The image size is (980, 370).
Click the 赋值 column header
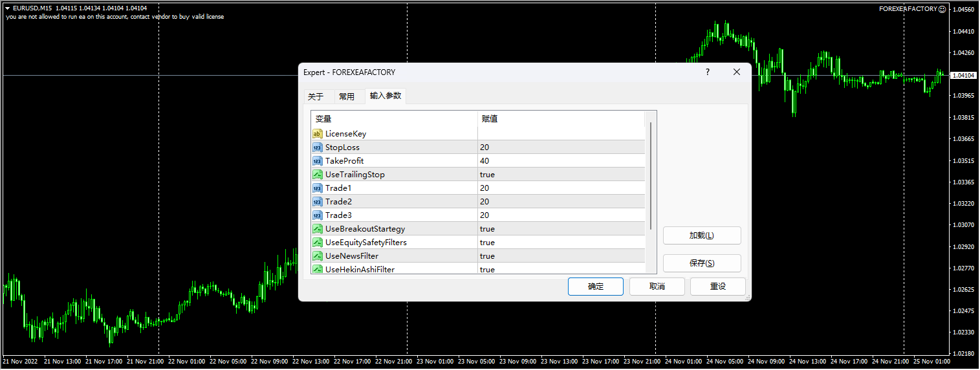[561, 119]
